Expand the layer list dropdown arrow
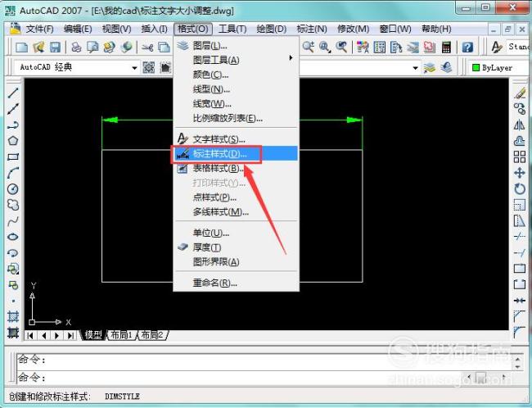The image size is (532, 408). pos(415,68)
